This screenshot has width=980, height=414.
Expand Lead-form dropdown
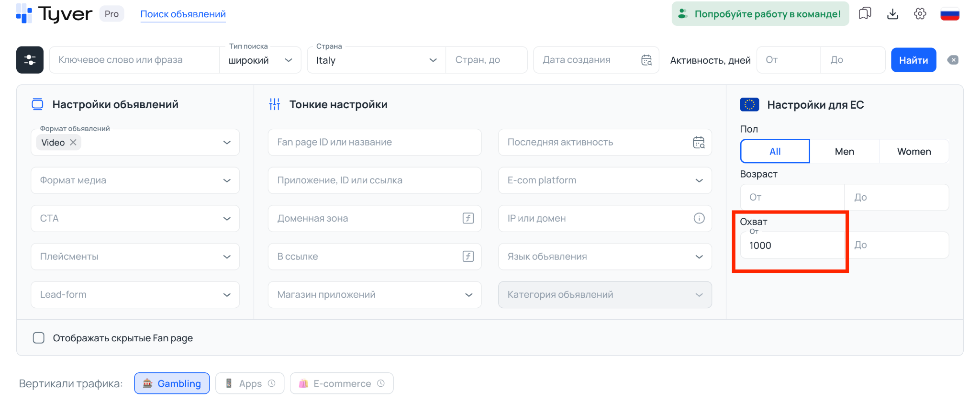point(135,295)
